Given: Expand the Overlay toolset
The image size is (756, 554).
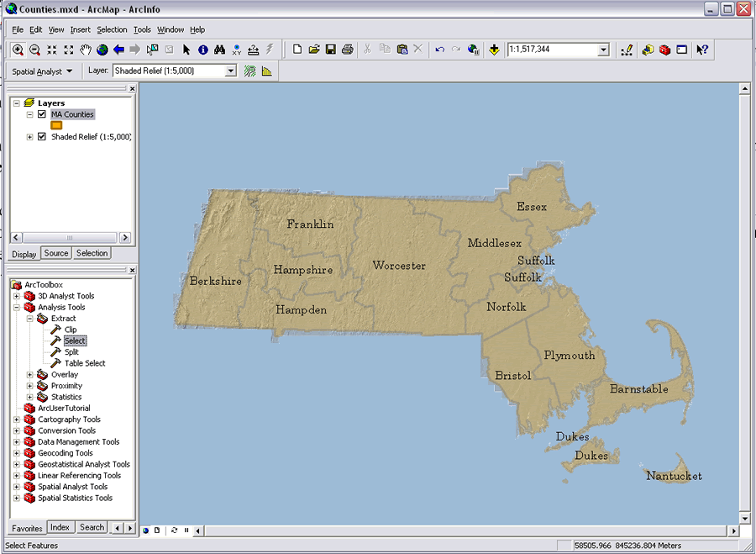Looking at the screenshot, I should point(30,375).
